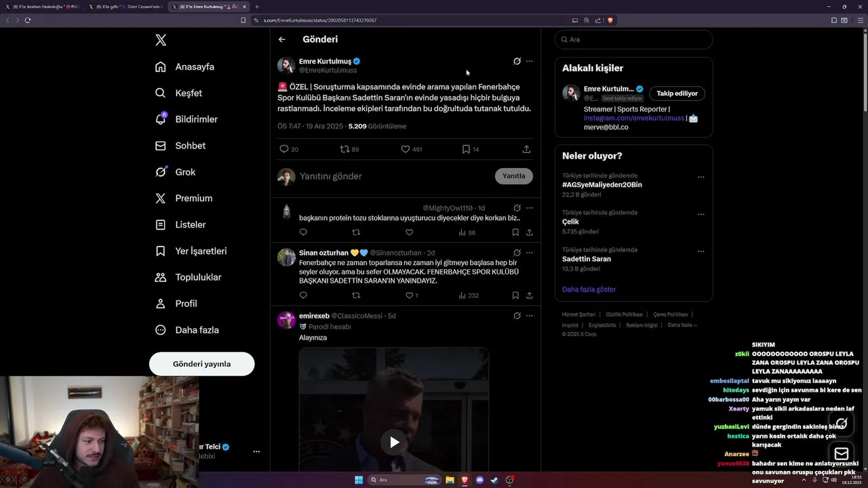The height and width of the screenshot is (488, 868).
Task: Open File Explorer from the taskbar
Action: [450, 480]
